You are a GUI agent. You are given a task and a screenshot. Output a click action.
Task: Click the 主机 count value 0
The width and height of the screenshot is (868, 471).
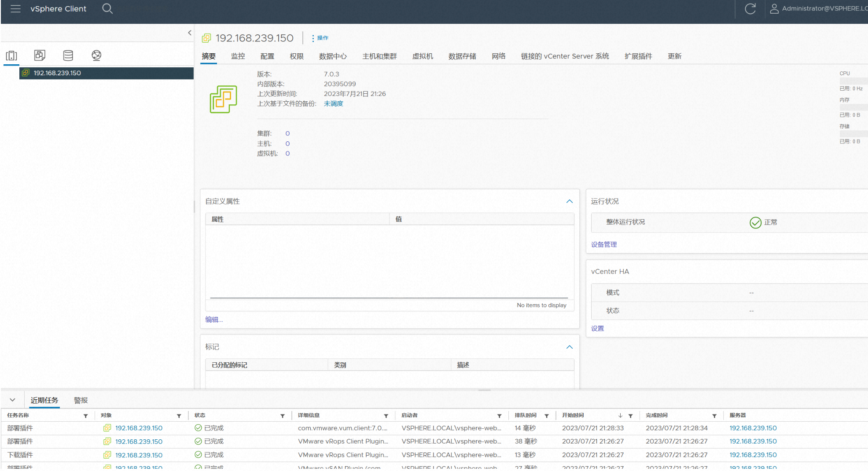coord(287,144)
